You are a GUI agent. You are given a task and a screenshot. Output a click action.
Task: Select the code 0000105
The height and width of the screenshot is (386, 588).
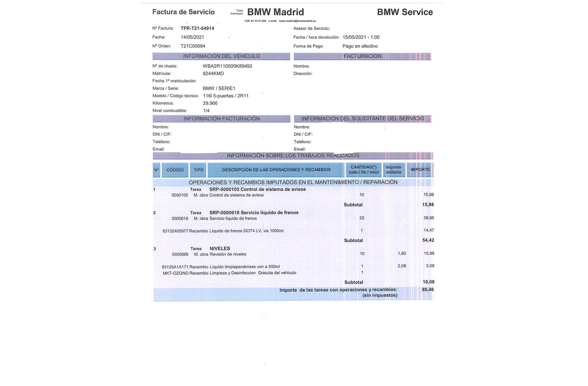pyautogui.click(x=180, y=195)
